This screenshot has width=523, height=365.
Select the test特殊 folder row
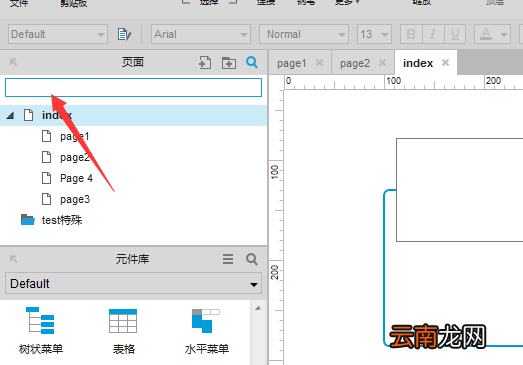click(133, 220)
